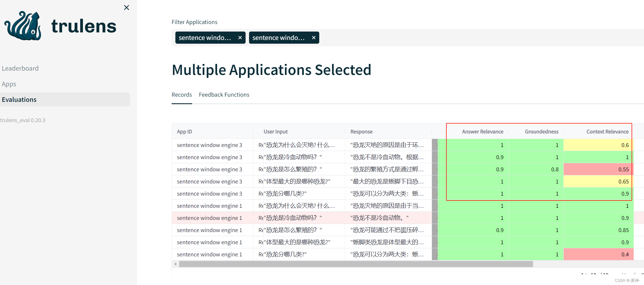Switch to the Records tab
Image resolution: width=644 pixels, height=285 pixels.
point(182,95)
